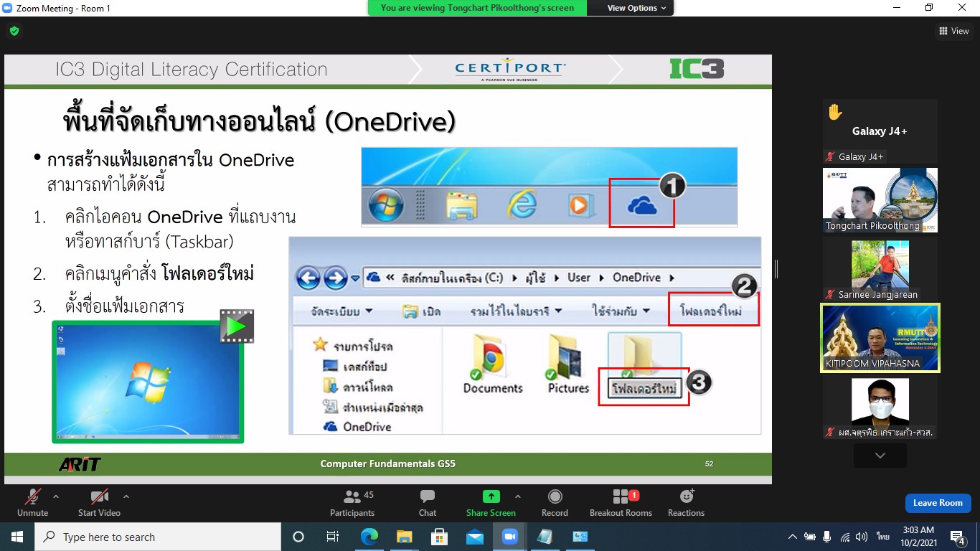Click OneDrive in slide address path
Screen dimensions: 980x551
click(636, 278)
